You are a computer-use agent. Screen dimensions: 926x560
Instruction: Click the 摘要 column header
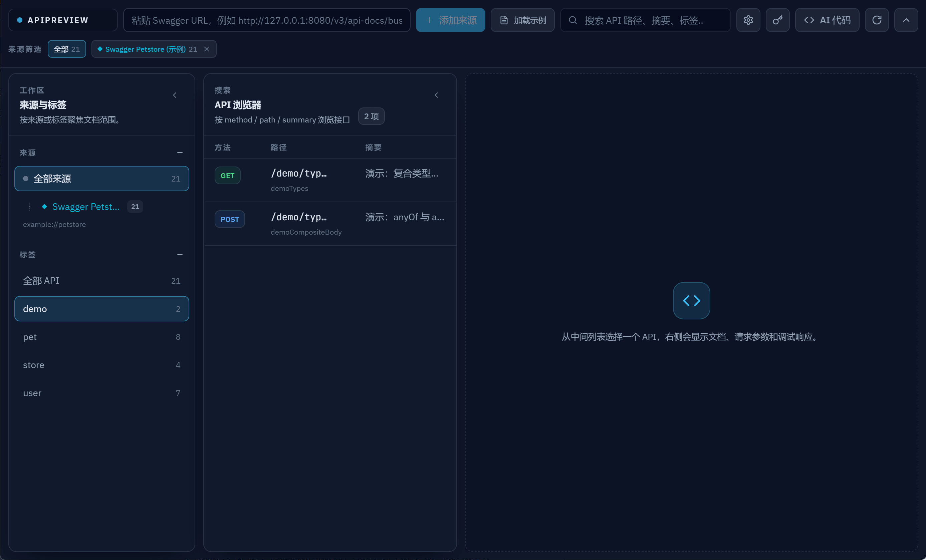click(x=373, y=147)
